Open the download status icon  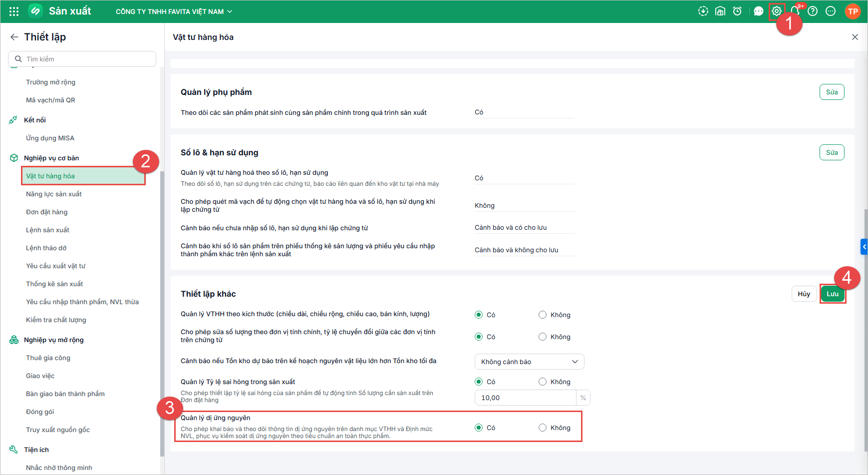(x=703, y=11)
